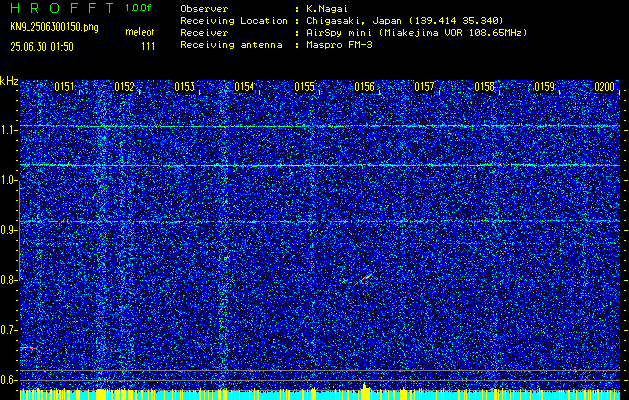Click the Maspro FM-3 antenna text
629x400 pixels.
(339, 45)
